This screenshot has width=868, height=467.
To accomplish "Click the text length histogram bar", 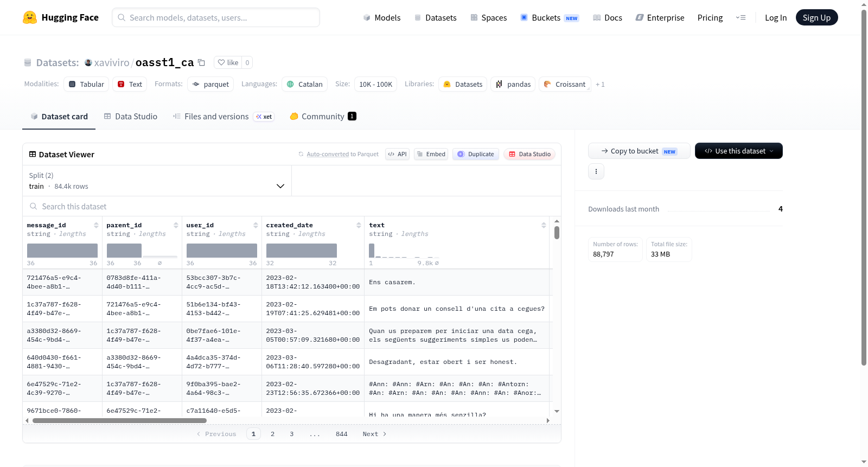I will pos(372,250).
